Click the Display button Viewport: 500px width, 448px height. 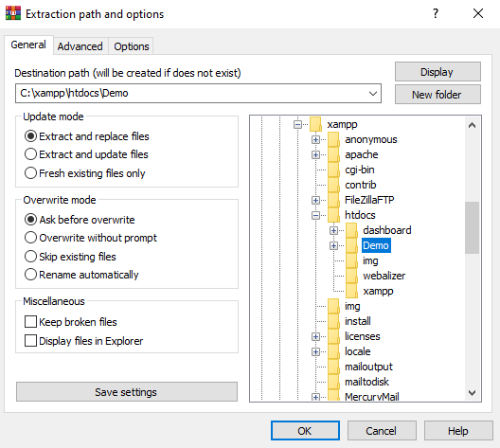437,72
